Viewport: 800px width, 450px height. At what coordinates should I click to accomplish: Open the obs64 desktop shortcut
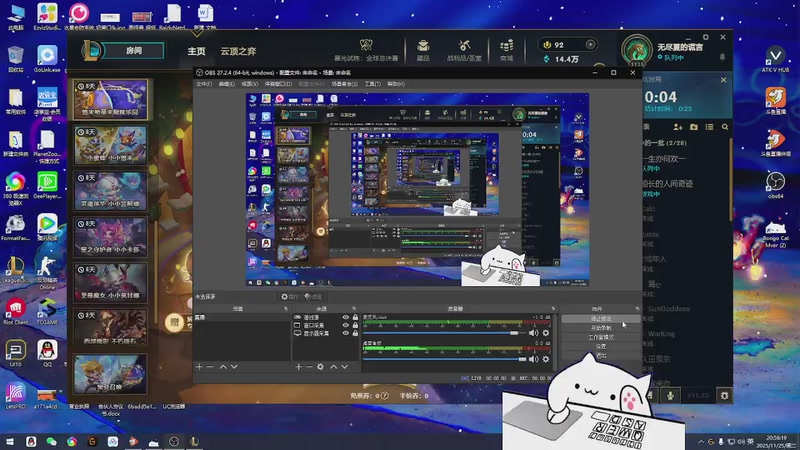[x=776, y=185]
